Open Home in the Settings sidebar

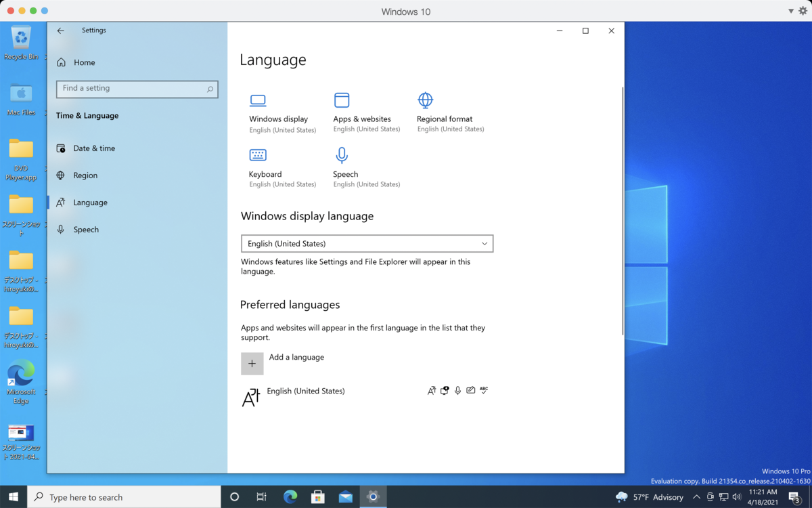[76, 62]
